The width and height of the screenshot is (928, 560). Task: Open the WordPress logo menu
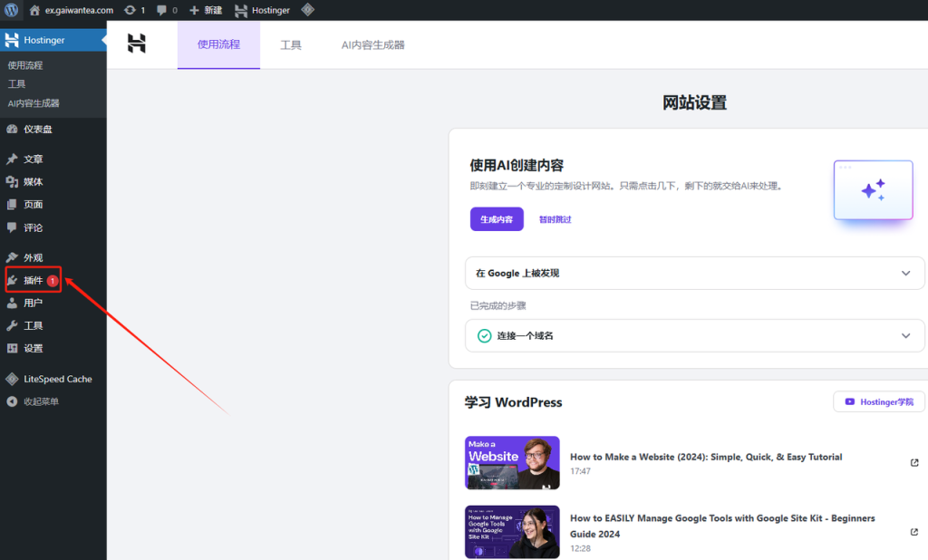pyautogui.click(x=11, y=10)
